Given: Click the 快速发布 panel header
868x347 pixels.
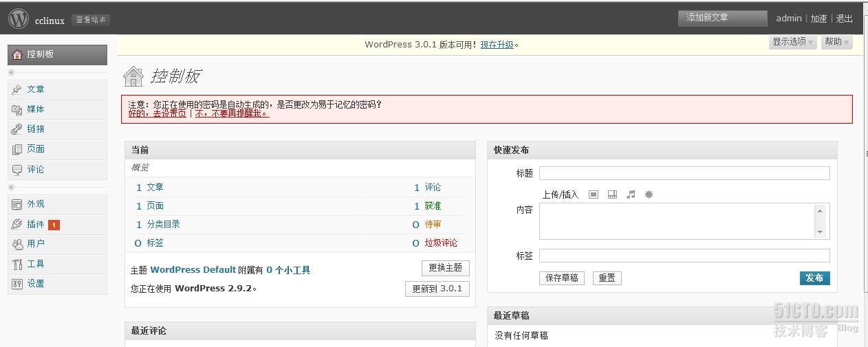Looking at the screenshot, I should (662, 150).
